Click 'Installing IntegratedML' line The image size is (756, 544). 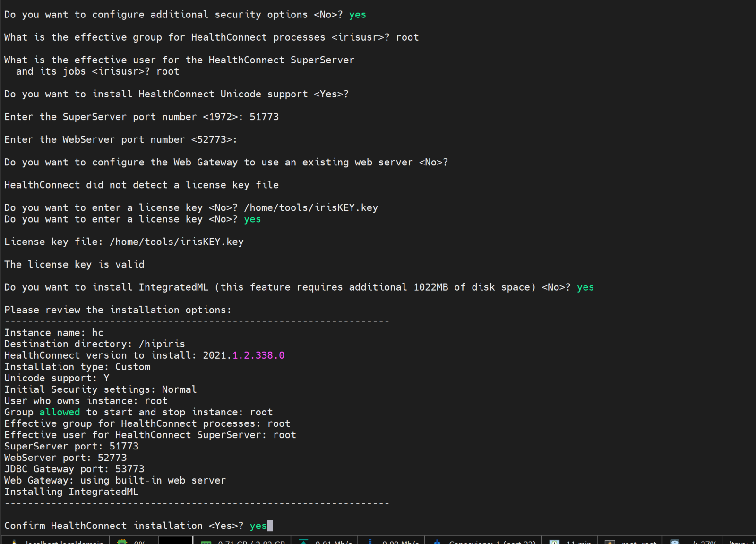[71, 492]
